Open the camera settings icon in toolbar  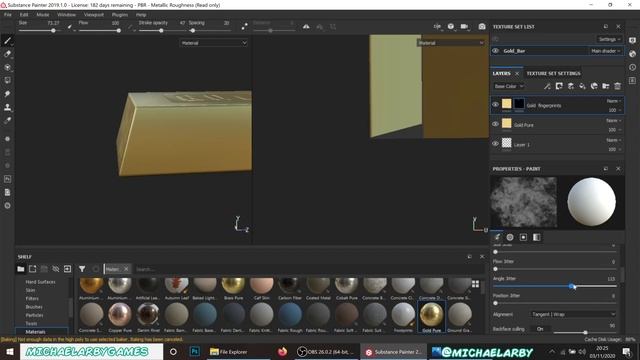(x=464, y=27)
